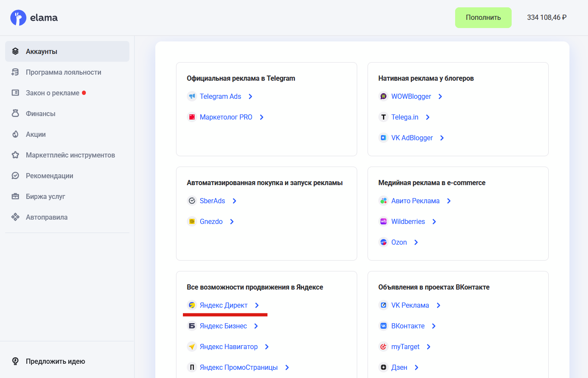Click the Авито Реклама colored dots icon
Screen dimensions: 588x378
pos(383,201)
